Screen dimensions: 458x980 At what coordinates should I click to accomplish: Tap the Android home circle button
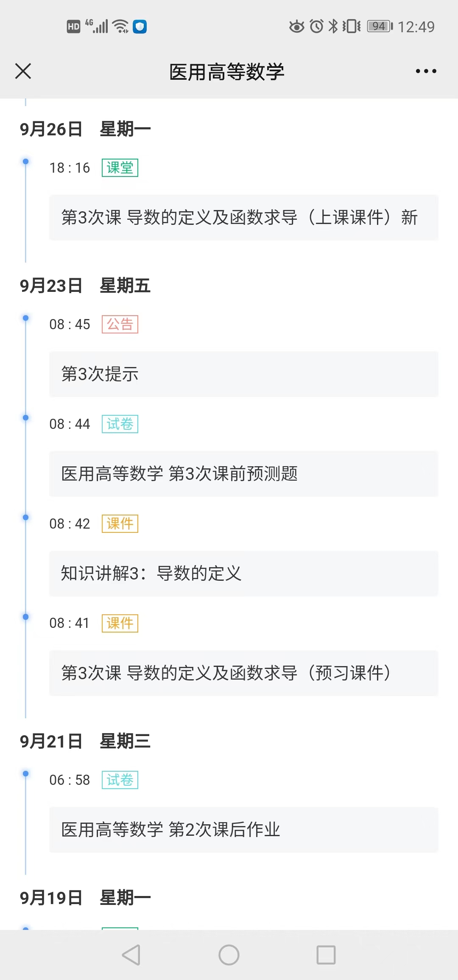coord(229,955)
